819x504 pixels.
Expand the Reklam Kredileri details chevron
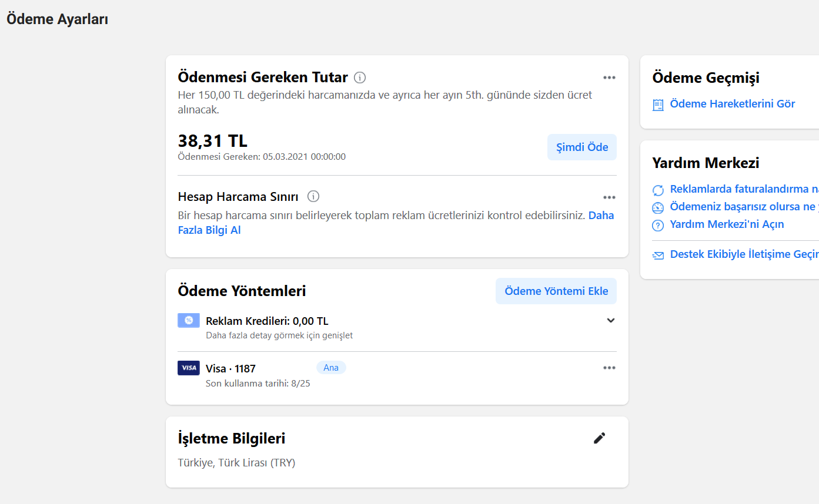(611, 320)
